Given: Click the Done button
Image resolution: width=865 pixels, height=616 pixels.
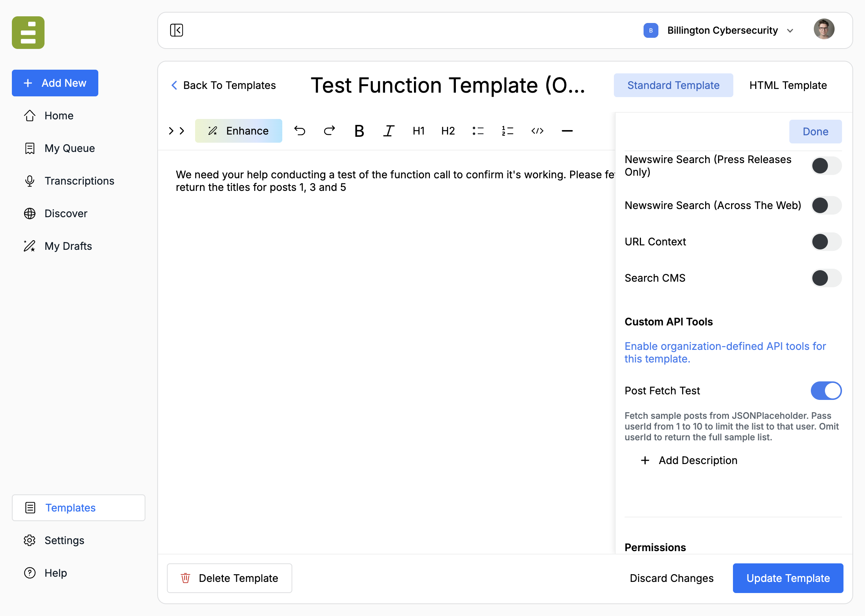Looking at the screenshot, I should coord(815,132).
